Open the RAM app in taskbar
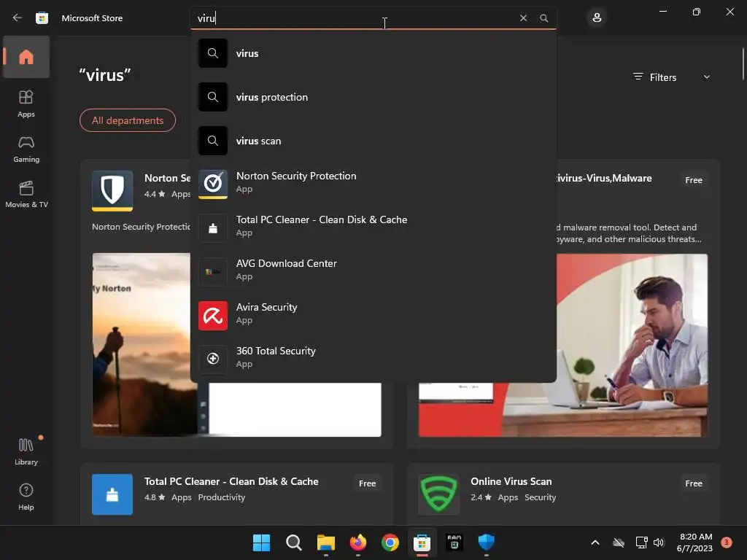747x560 pixels. [x=454, y=542]
